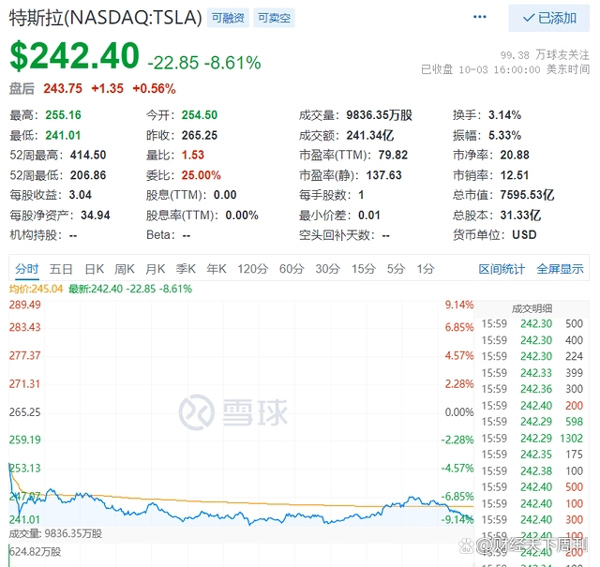Click the trade row with volume 1302
The image size is (600, 567).
pyautogui.click(x=532, y=438)
